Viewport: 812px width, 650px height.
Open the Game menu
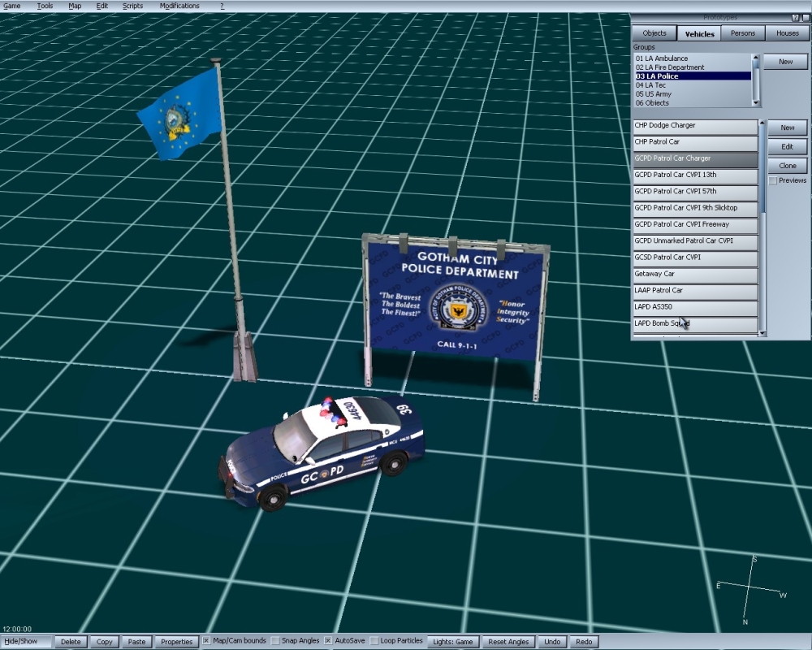click(x=12, y=6)
